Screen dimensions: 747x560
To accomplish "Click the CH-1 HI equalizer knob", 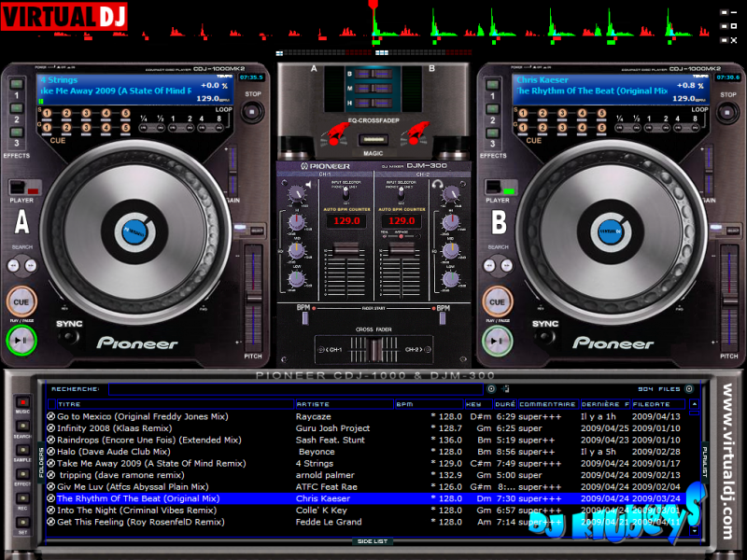I will click(296, 222).
